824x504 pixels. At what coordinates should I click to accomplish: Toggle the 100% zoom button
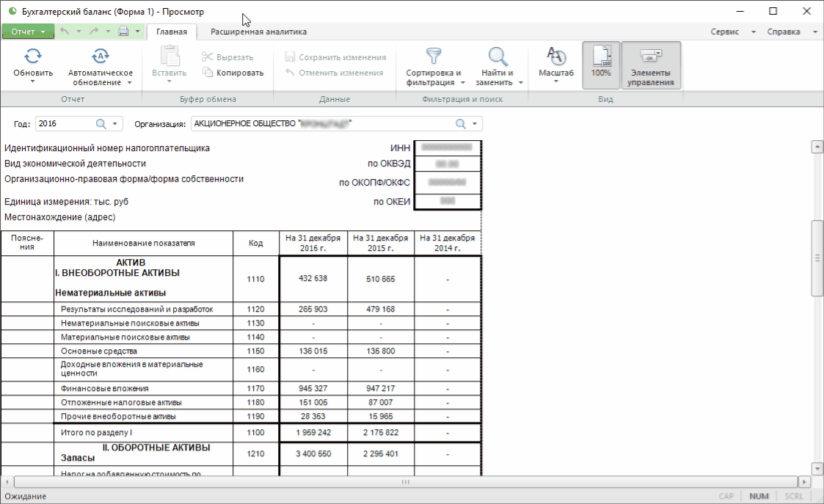[601, 65]
